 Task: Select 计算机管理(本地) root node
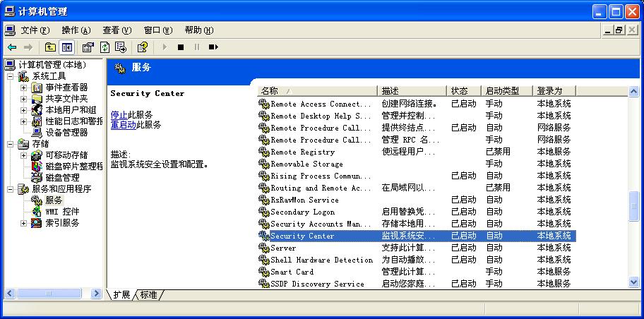pos(52,65)
